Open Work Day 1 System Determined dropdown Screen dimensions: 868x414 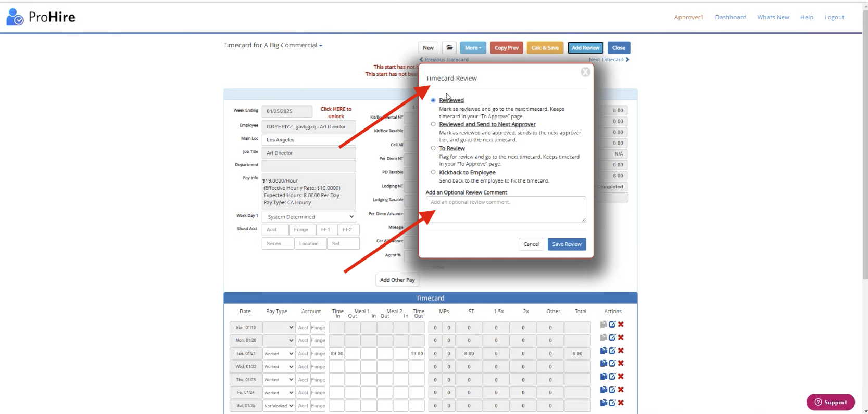click(x=309, y=217)
